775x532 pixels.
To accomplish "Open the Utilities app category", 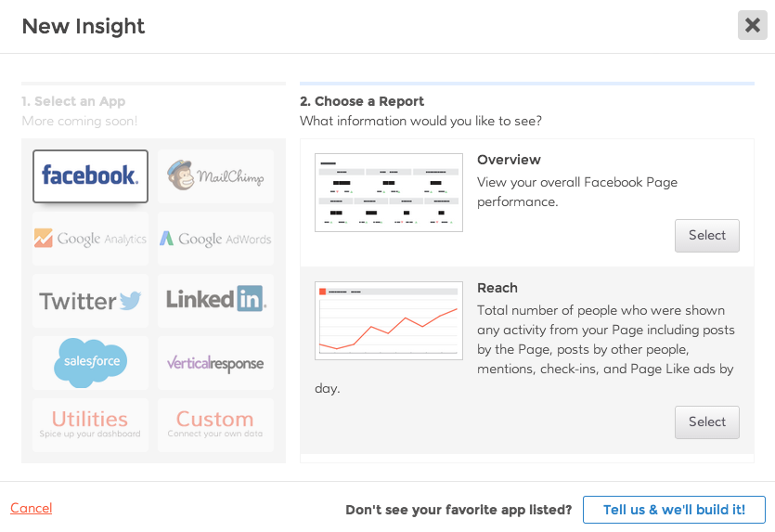I will (90, 424).
